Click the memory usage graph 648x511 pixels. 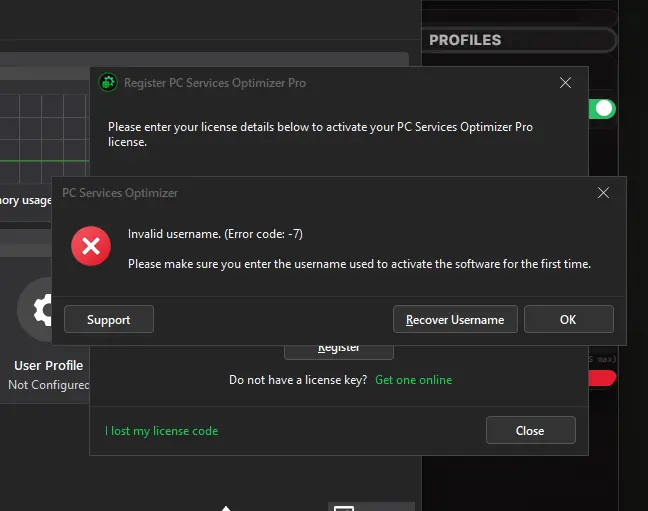44,138
